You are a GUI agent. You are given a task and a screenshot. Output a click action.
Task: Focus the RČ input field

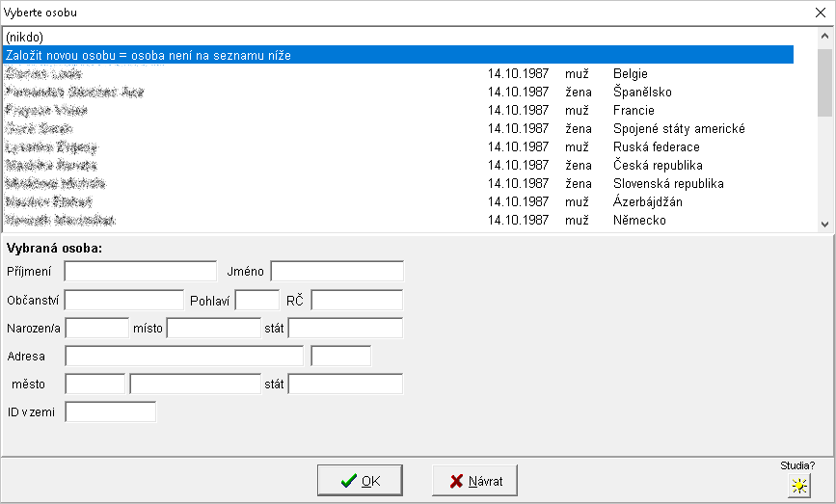point(357,300)
